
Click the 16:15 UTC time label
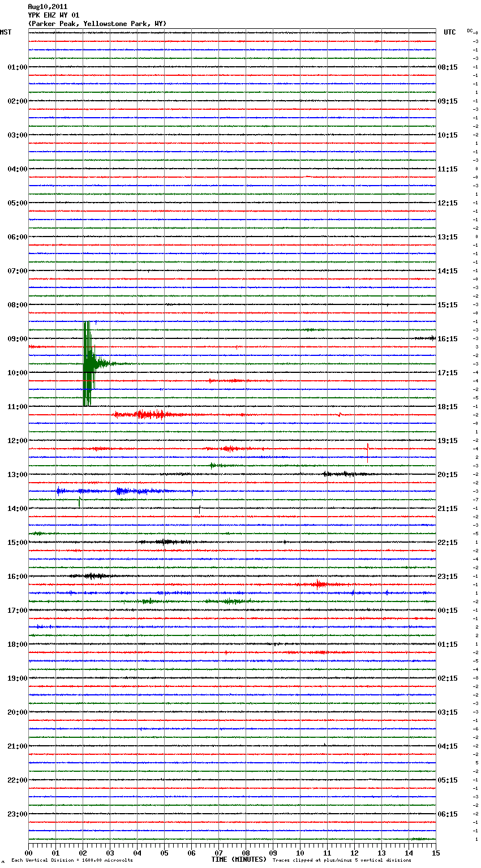tap(448, 339)
